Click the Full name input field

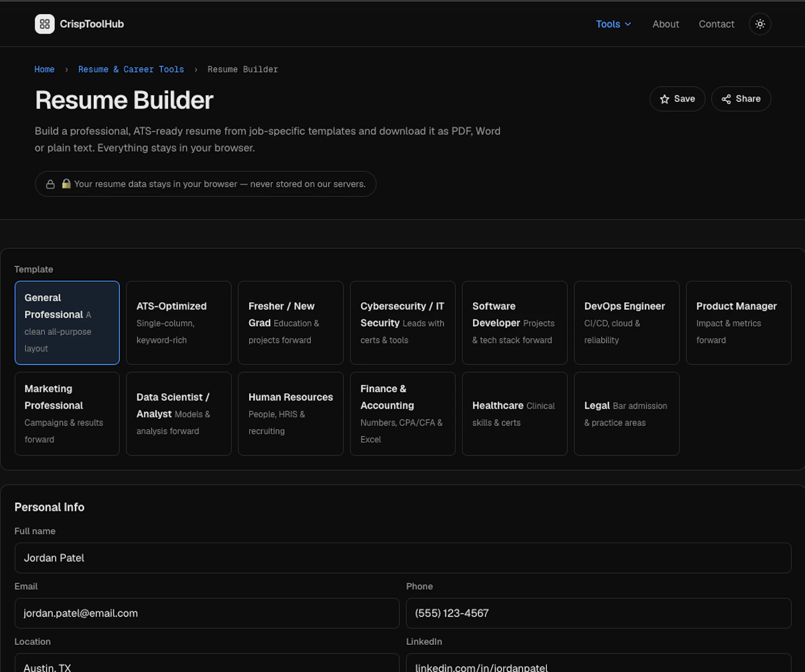(x=403, y=558)
